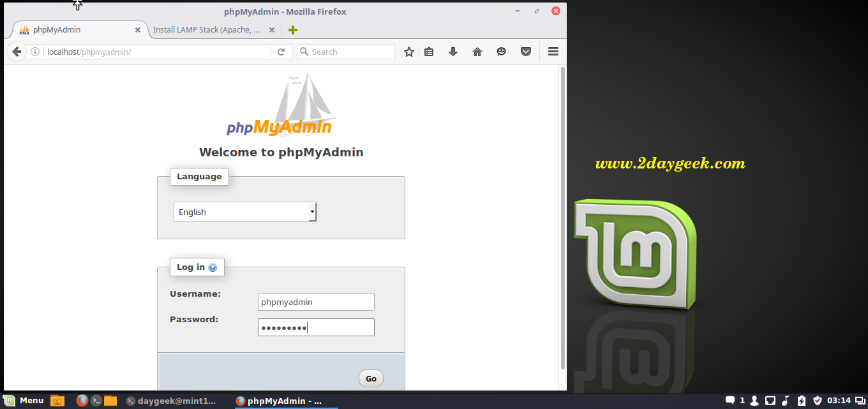The height and width of the screenshot is (409, 868).
Task: Click the Username field
Action: 316,302
